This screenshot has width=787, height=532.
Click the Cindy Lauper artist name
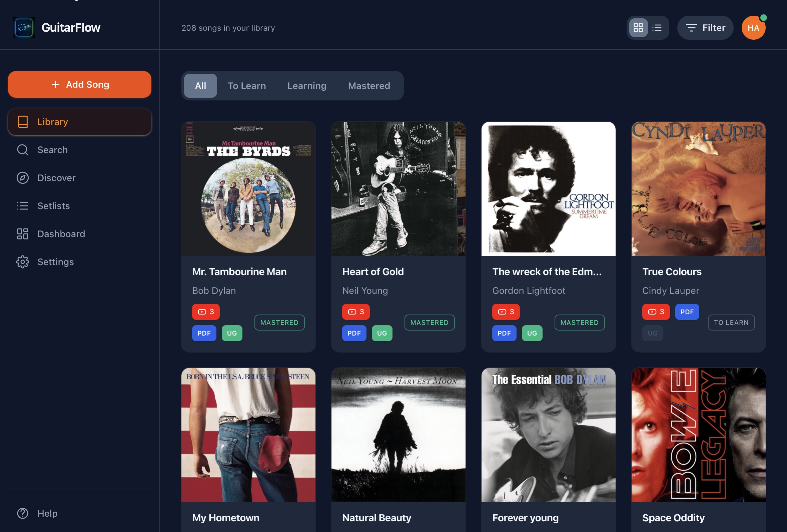click(x=671, y=291)
